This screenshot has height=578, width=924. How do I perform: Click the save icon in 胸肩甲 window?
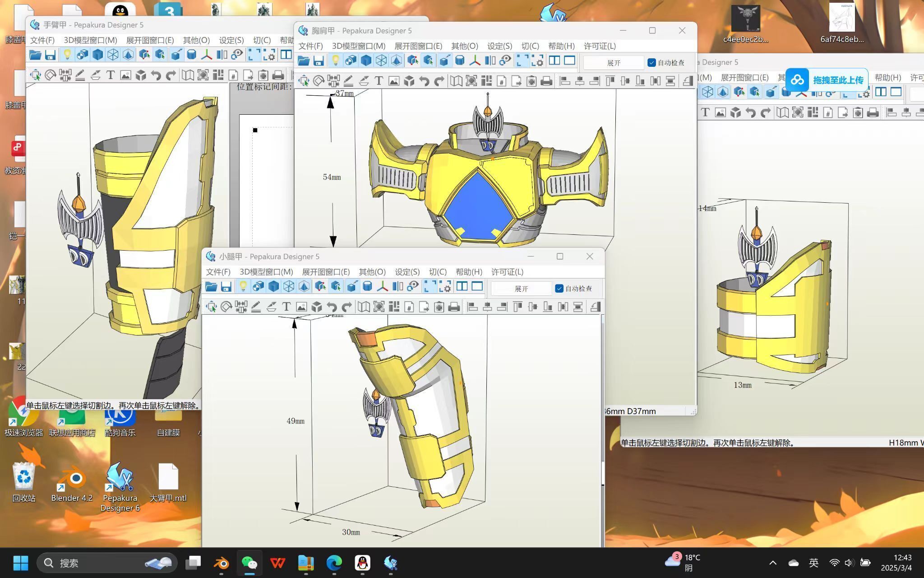(x=319, y=61)
